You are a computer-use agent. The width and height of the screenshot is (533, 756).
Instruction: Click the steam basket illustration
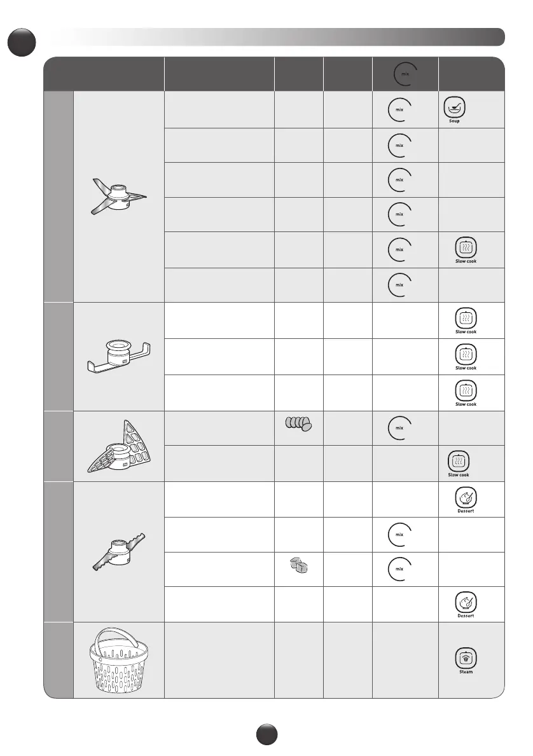click(119, 660)
